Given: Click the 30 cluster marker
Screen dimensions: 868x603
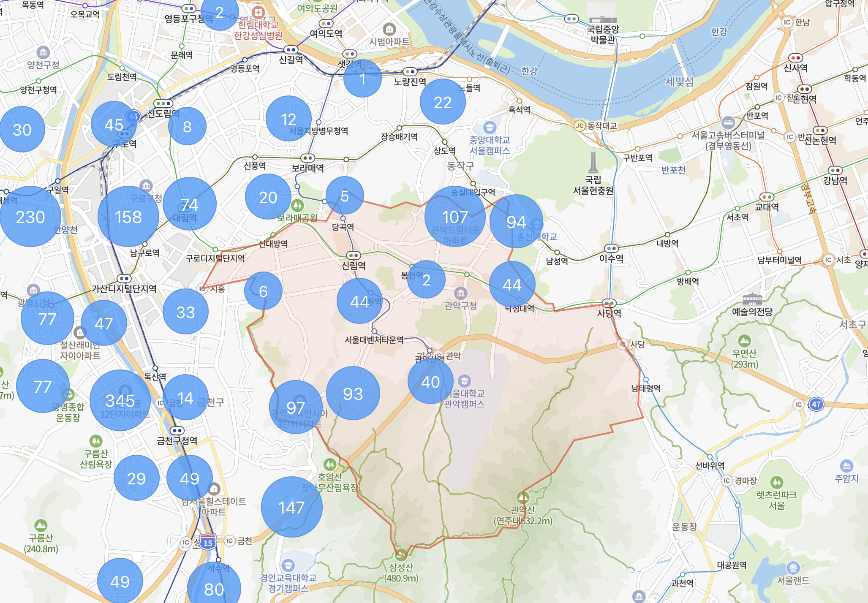Looking at the screenshot, I should (22, 129).
